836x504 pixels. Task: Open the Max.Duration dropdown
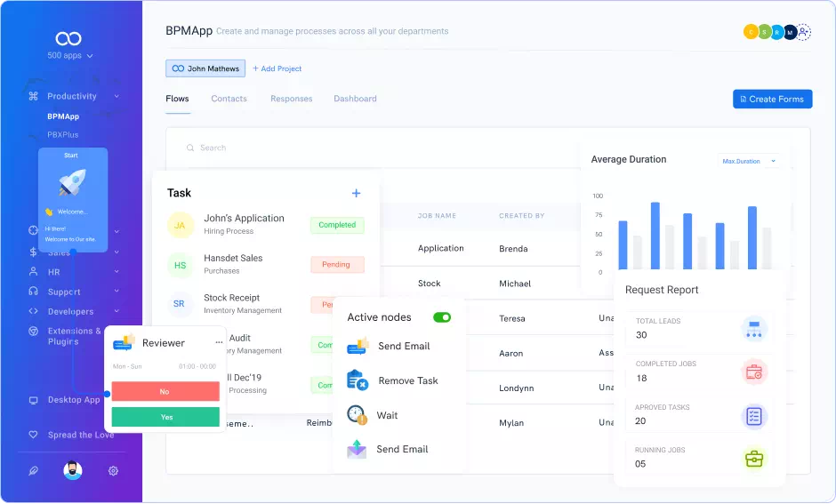pos(749,161)
